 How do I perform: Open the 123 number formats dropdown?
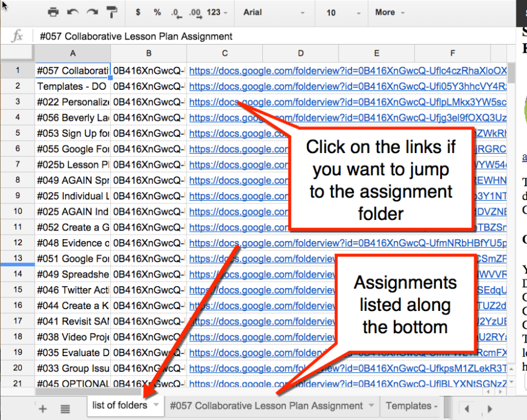(217, 12)
